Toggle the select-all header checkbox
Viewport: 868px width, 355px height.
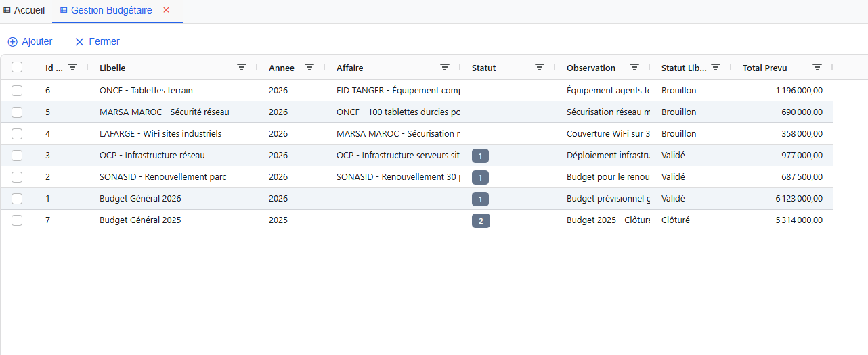(x=17, y=67)
